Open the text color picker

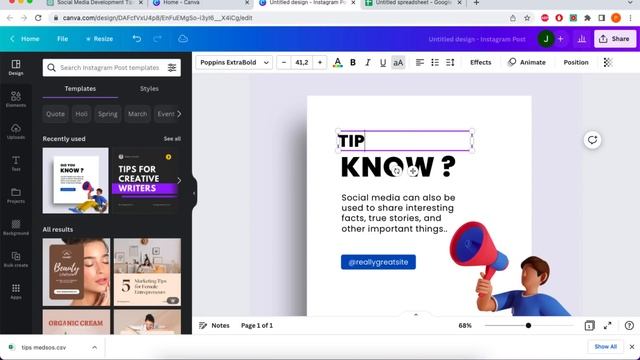point(338,62)
